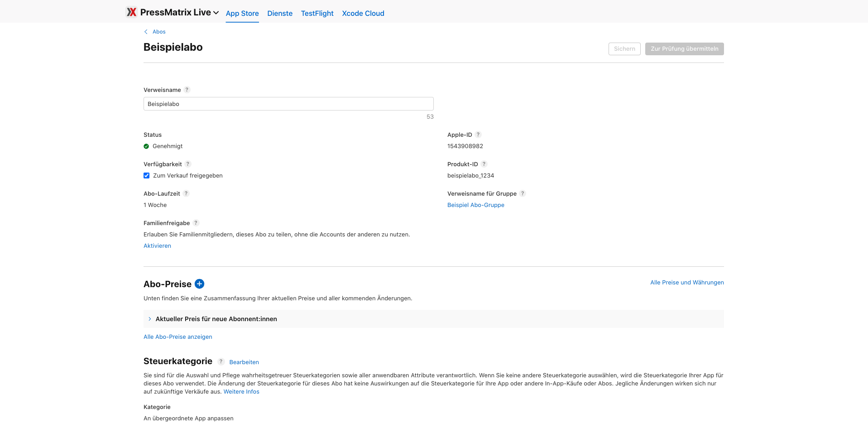
Task: Select the Produkt-ID text beispielabo_1234
Action: click(x=470, y=176)
